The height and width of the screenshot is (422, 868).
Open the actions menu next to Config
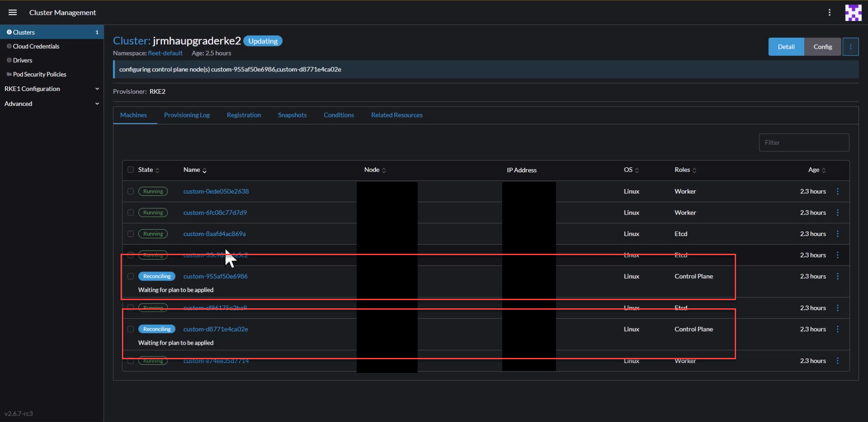click(x=850, y=47)
